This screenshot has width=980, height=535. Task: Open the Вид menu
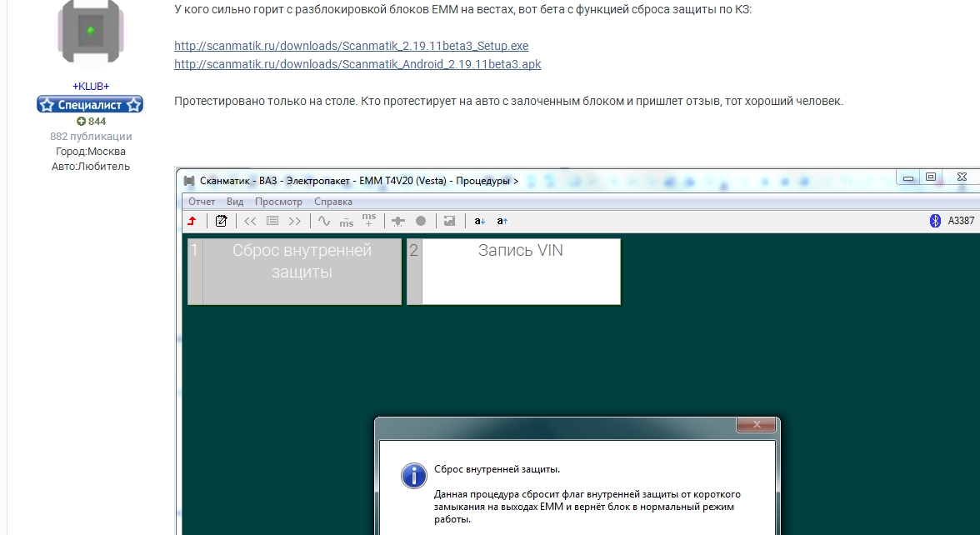point(235,202)
